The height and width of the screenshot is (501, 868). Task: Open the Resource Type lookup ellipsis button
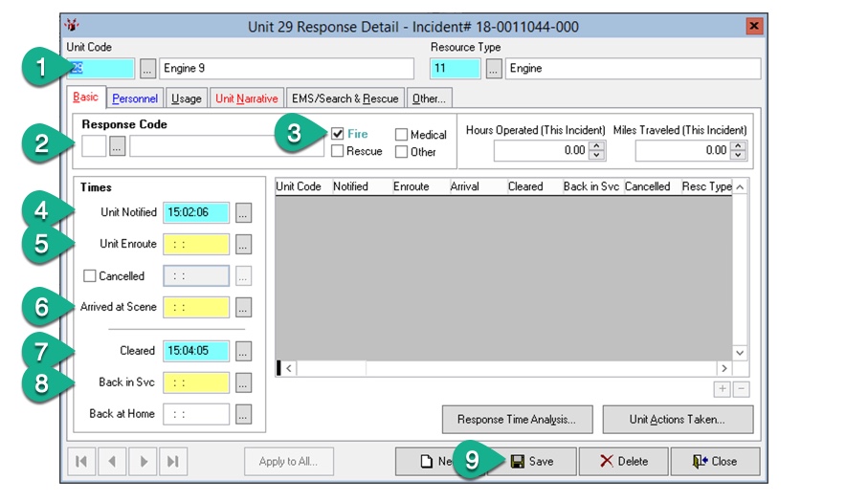click(494, 69)
